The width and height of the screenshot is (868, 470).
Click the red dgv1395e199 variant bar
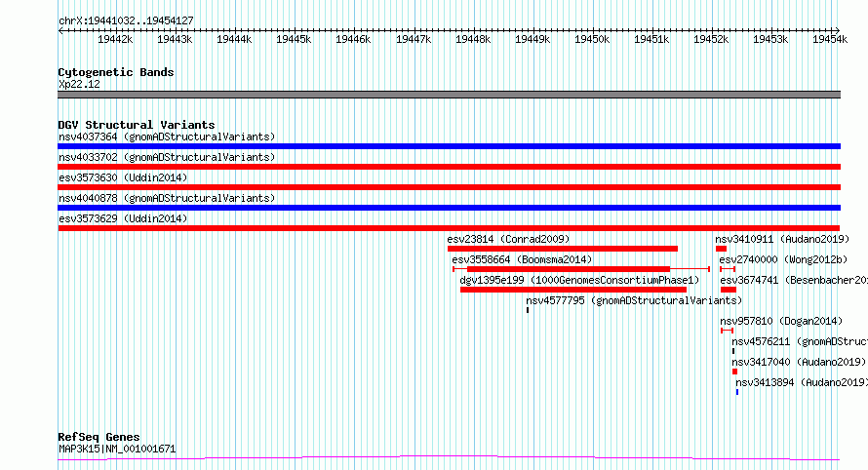[573, 290]
